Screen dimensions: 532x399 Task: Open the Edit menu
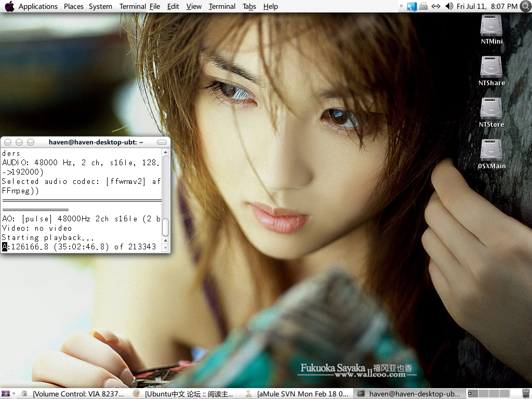[173, 6]
